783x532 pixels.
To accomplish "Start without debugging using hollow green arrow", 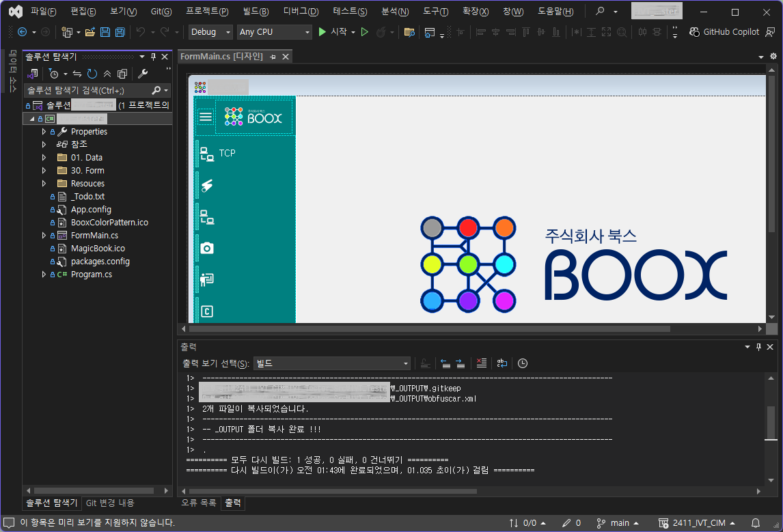I will (x=365, y=32).
